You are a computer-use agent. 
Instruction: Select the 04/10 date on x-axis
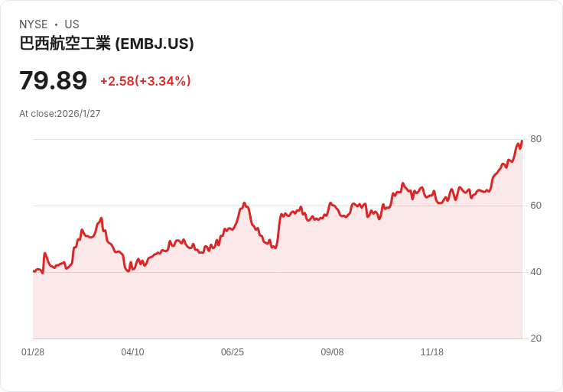[132, 352]
